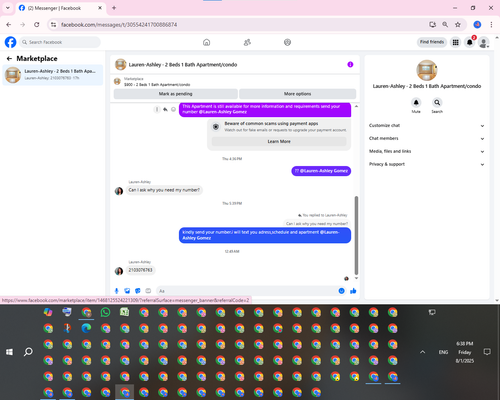Click Lauren-Ashley avatar beside phone number message
This screenshot has width=500, height=400.
[x=119, y=271]
